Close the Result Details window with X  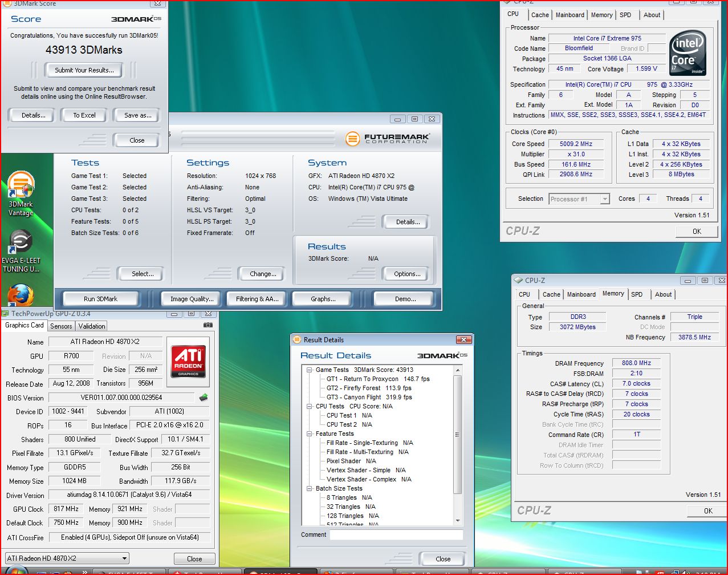click(x=463, y=340)
